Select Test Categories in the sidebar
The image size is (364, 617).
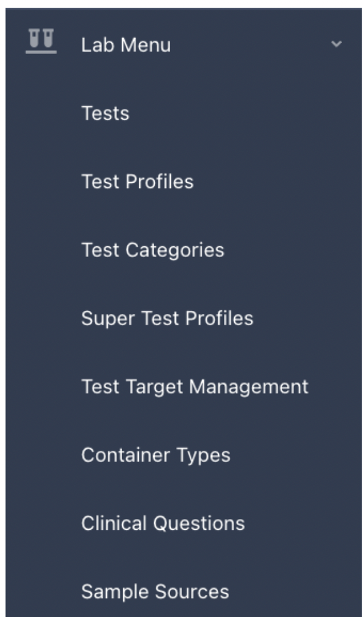pyautogui.click(x=153, y=250)
